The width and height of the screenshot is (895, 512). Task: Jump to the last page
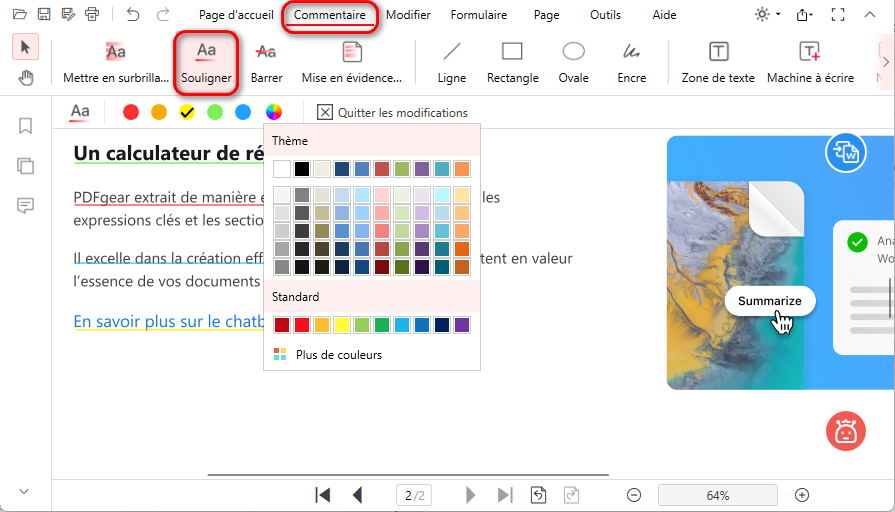[505, 495]
